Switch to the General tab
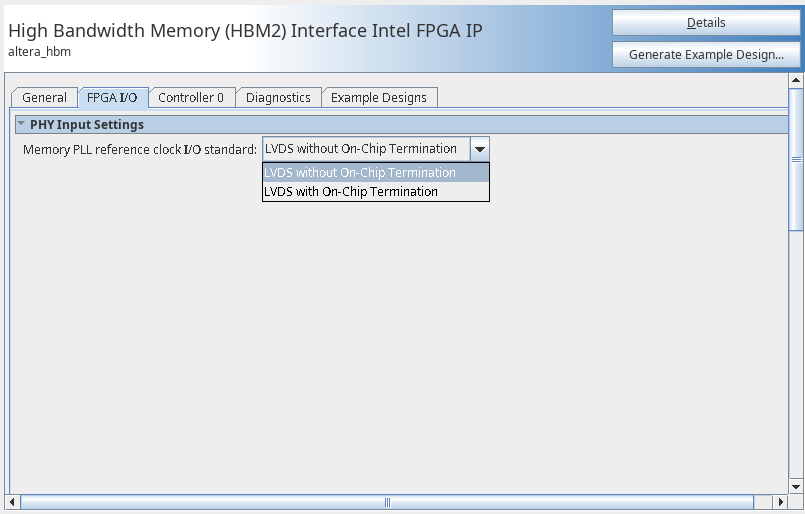 tap(44, 97)
